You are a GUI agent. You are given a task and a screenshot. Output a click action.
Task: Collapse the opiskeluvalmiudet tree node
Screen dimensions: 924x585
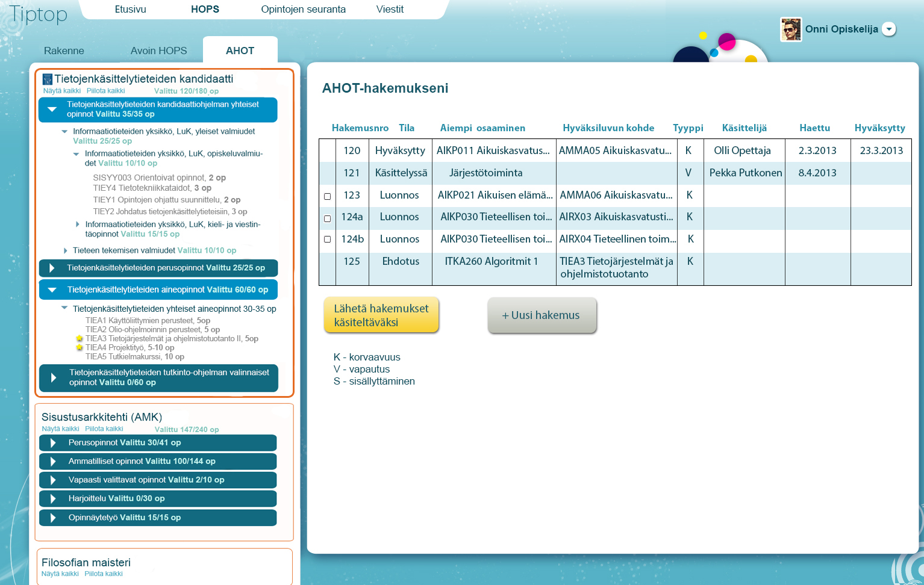pyautogui.click(x=76, y=154)
